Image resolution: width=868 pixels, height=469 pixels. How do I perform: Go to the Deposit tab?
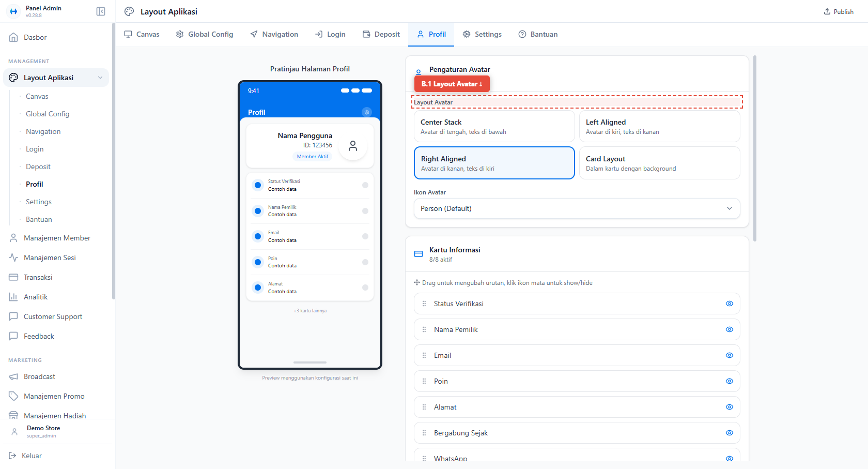pos(381,34)
